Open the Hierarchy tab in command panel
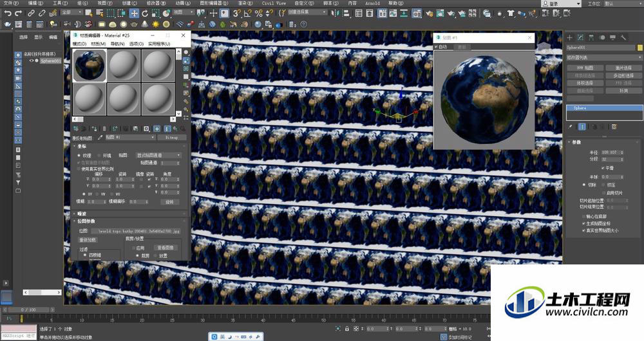 [591, 37]
